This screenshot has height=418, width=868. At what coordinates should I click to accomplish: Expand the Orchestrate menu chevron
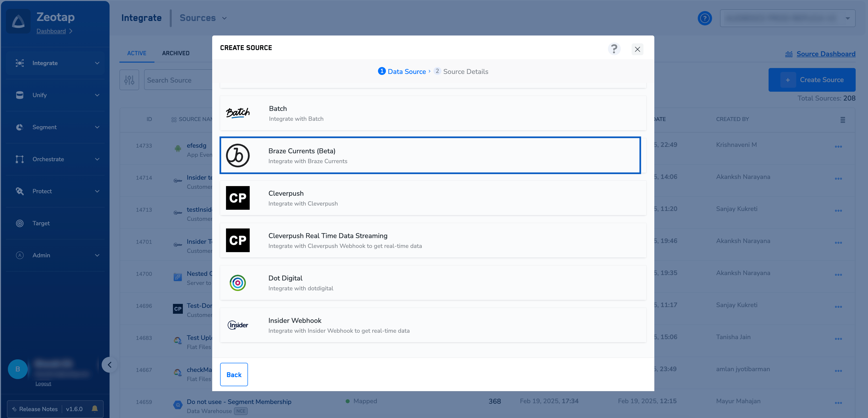point(97,159)
